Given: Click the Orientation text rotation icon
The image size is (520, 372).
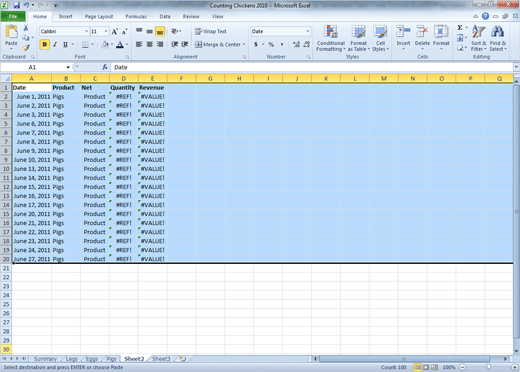Looking at the screenshot, I should [x=175, y=31].
